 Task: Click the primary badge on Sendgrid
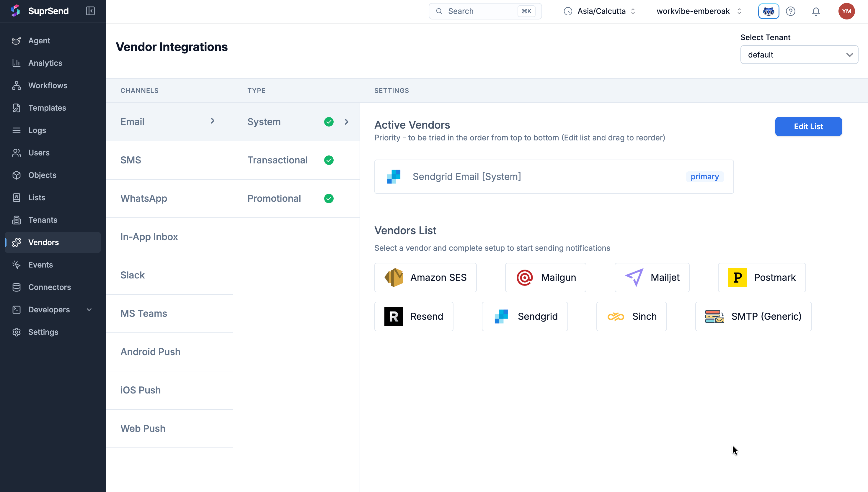click(x=705, y=177)
